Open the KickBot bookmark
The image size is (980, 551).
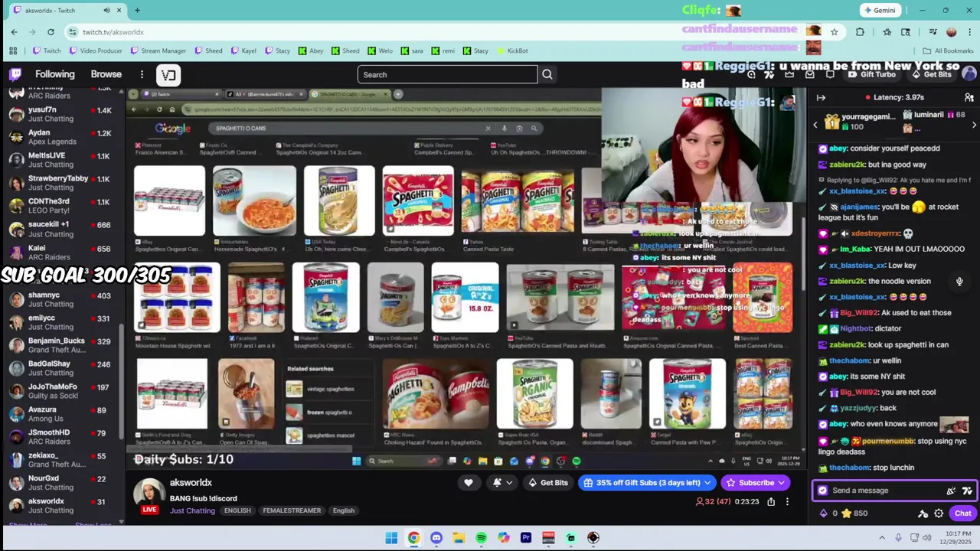pyautogui.click(x=512, y=51)
